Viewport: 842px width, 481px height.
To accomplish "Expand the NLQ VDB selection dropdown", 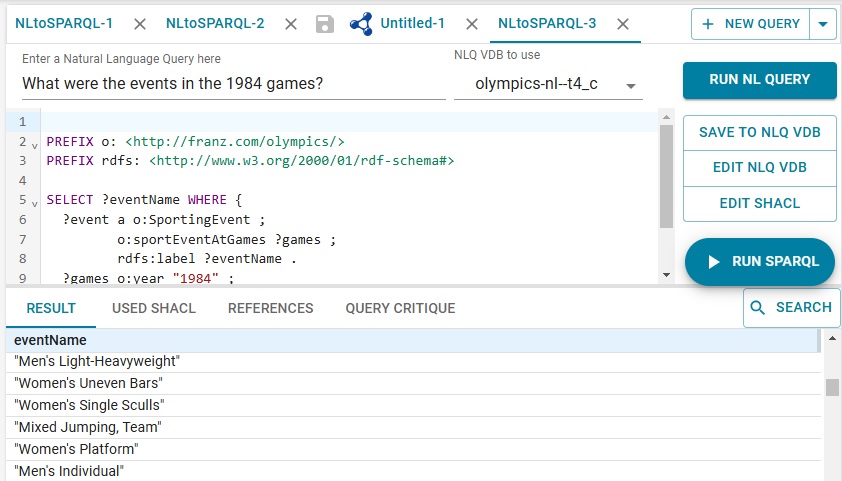I will pos(631,86).
